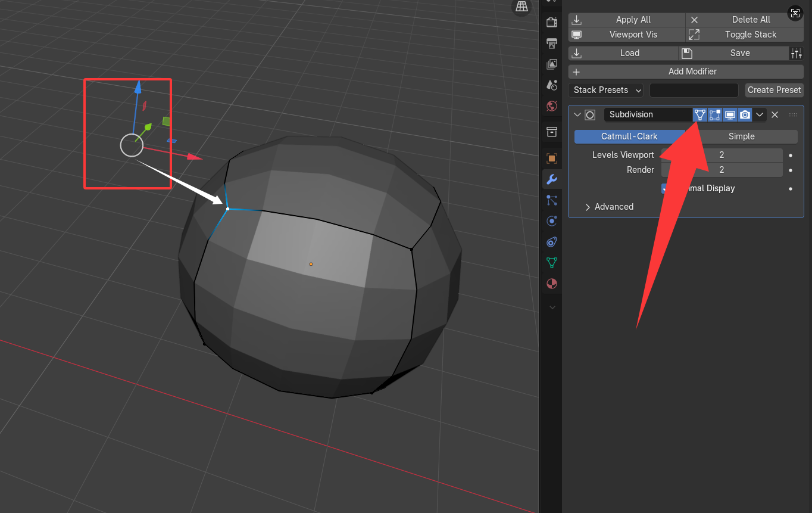The image size is (812, 513).
Task: Open the Output properties tab
Action: (552, 43)
